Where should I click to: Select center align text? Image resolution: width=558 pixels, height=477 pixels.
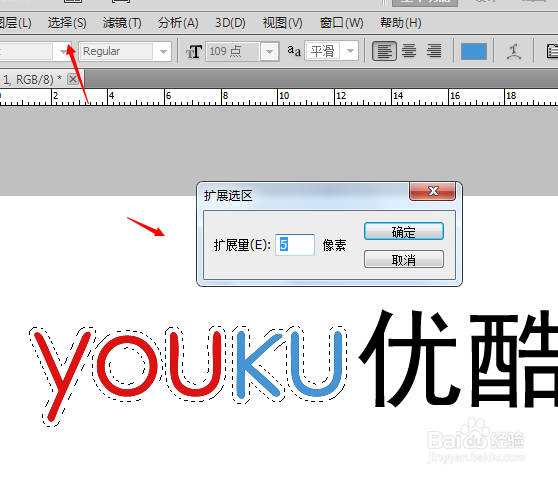(409, 51)
